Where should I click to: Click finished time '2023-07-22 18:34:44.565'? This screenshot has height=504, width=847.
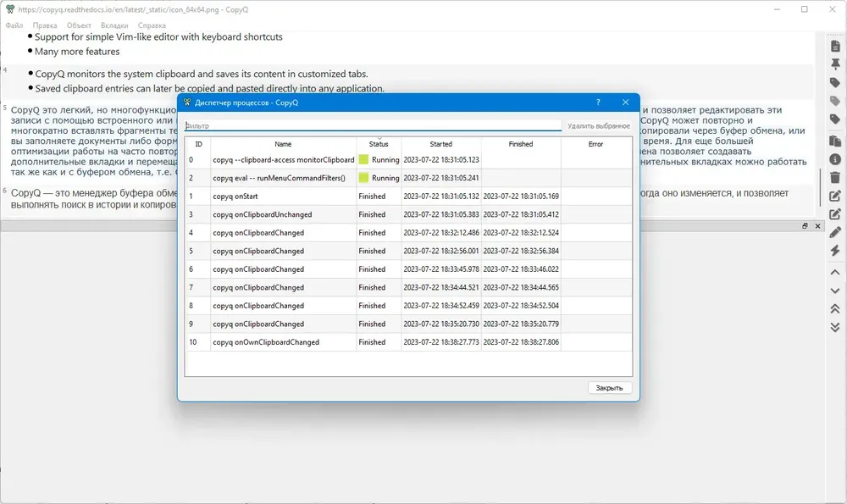tap(521, 287)
